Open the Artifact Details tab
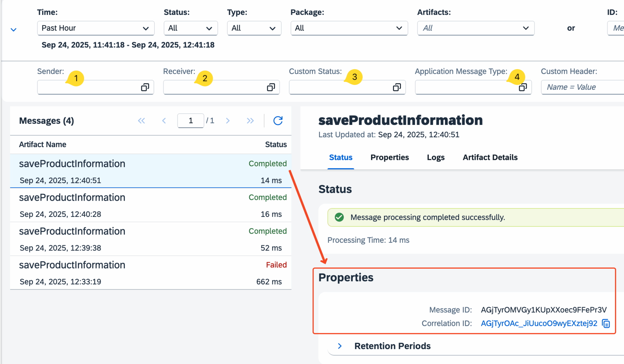Screen dimensions: 624x364 pyautogui.click(x=490, y=157)
